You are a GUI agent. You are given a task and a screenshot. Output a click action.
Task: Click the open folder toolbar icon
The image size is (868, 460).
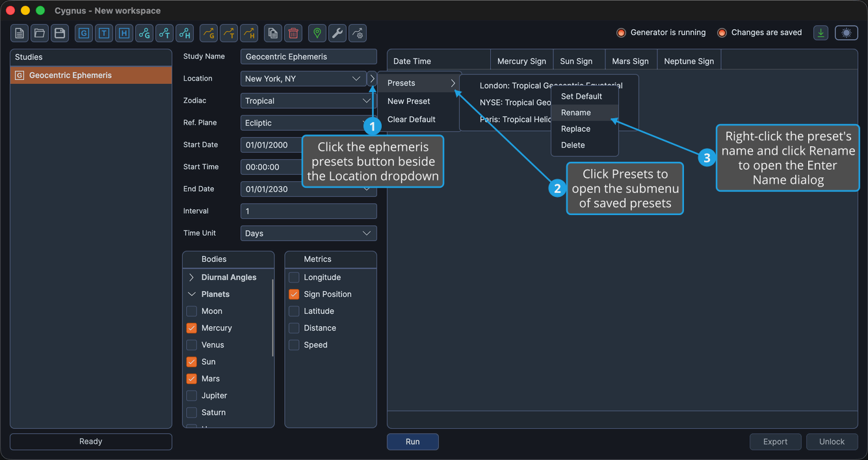point(40,33)
